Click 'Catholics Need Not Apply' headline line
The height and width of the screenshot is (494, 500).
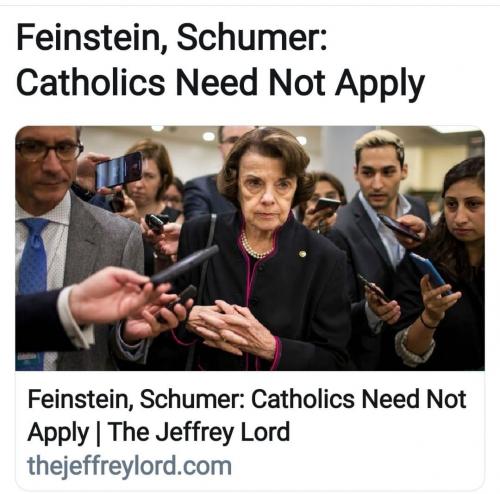point(220,83)
